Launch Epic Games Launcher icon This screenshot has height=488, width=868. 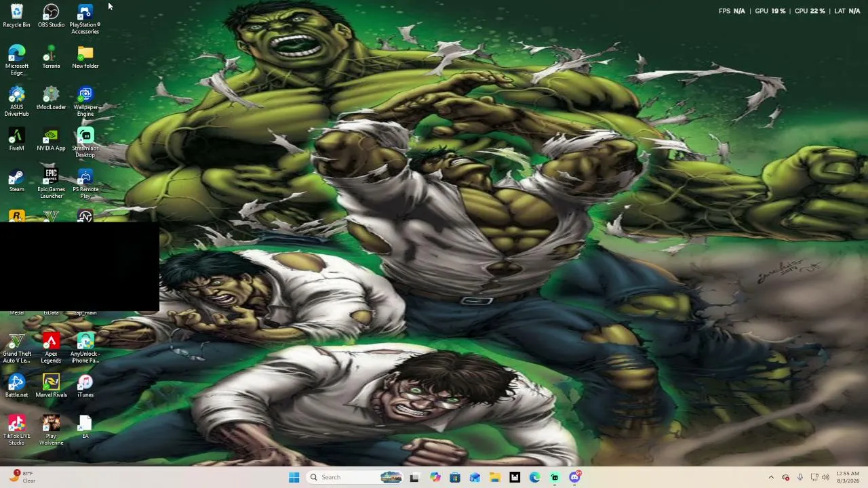click(x=51, y=184)
